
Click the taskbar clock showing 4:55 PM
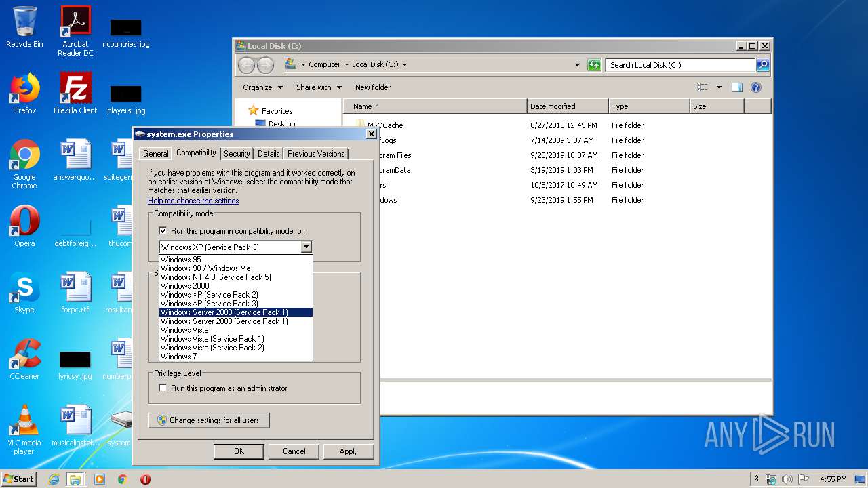833,479
